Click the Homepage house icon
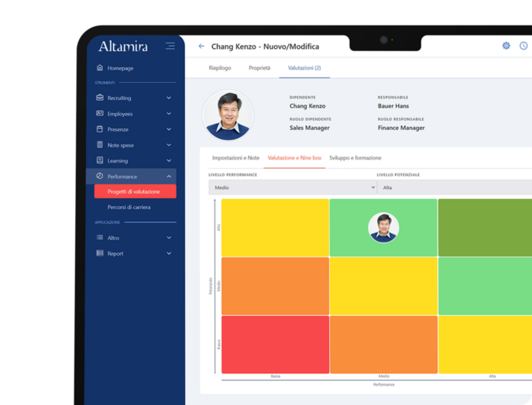 [x=100, y=67]
